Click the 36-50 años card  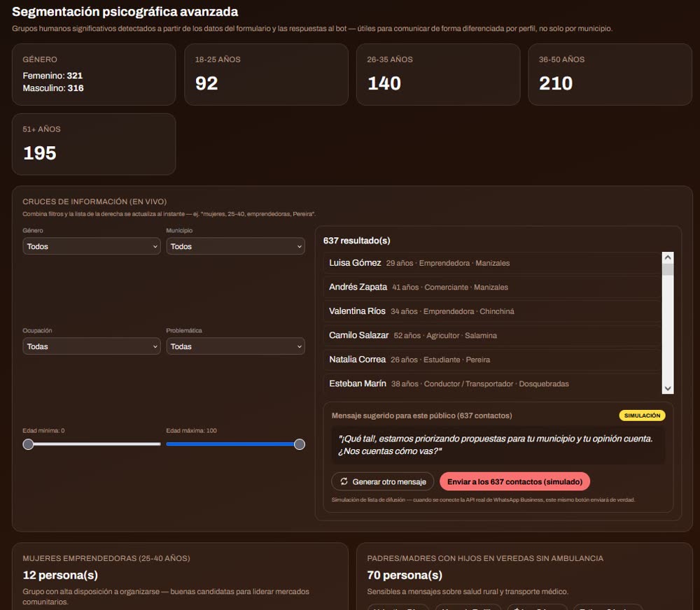[610, 75]
